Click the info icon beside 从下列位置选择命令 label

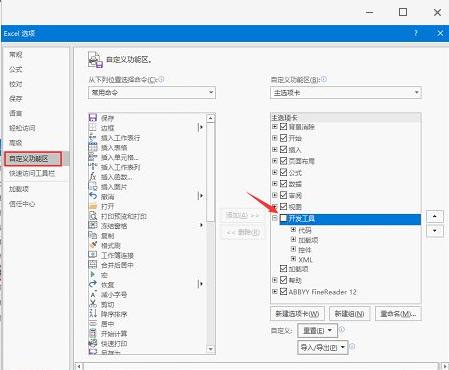click(161, 79)
